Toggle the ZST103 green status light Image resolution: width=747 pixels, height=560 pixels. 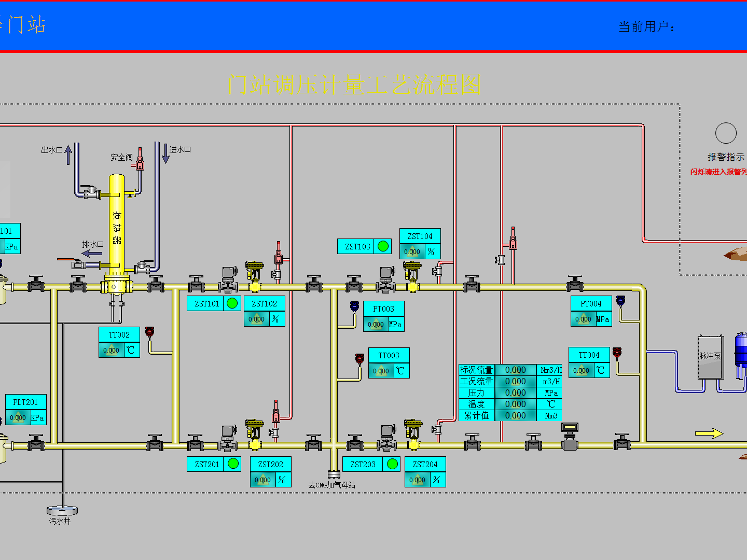(x=383, y=246)
